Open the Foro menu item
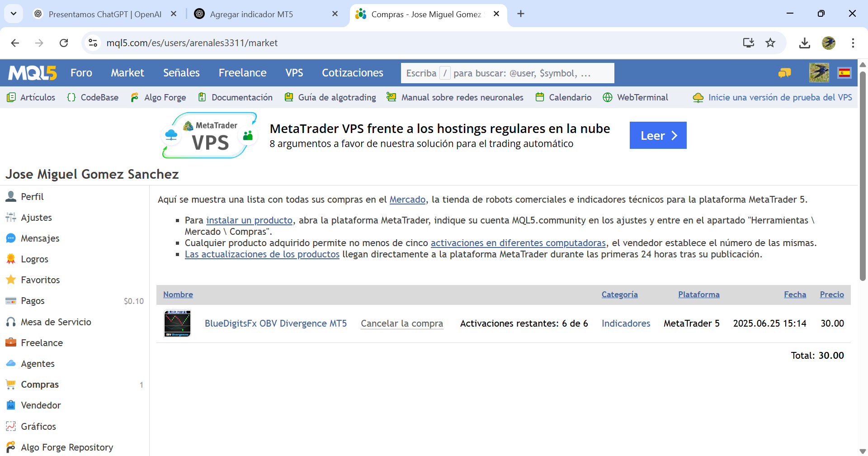 [81, 73]
